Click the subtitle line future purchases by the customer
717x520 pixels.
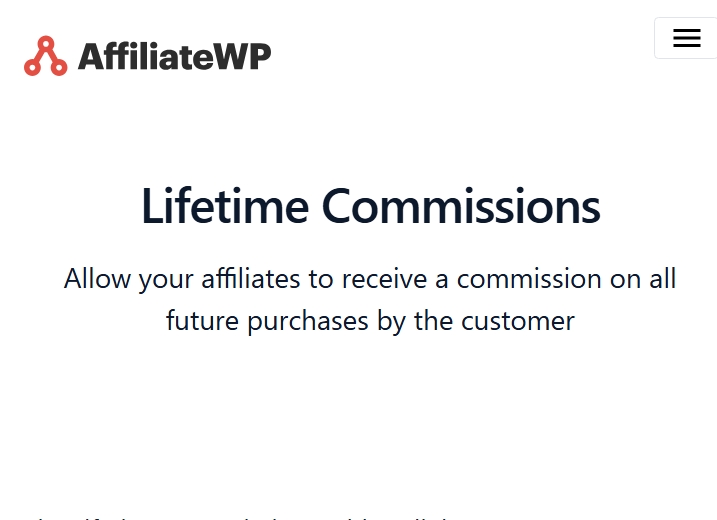[x=370, y=321]
